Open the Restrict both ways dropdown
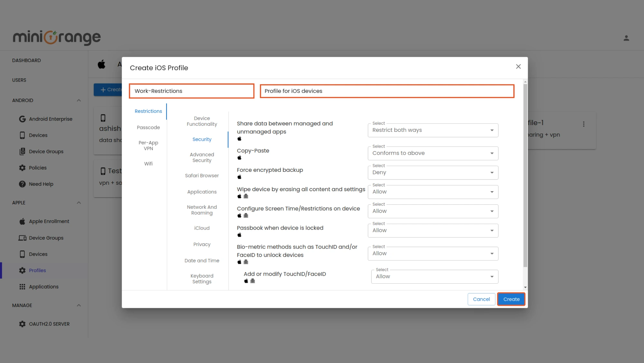Viewport: 644px width, 363px height. (433, 130)
